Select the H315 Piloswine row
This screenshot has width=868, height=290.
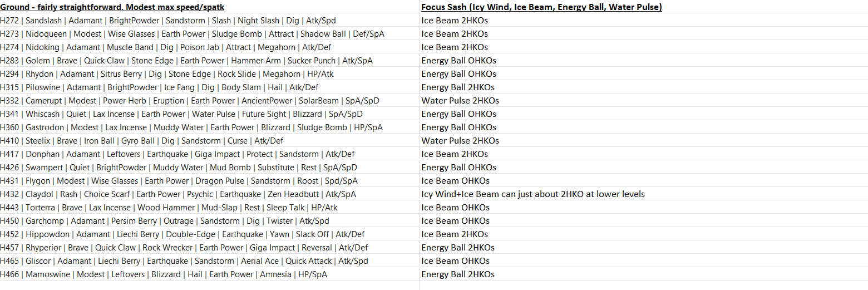[210, 87]
